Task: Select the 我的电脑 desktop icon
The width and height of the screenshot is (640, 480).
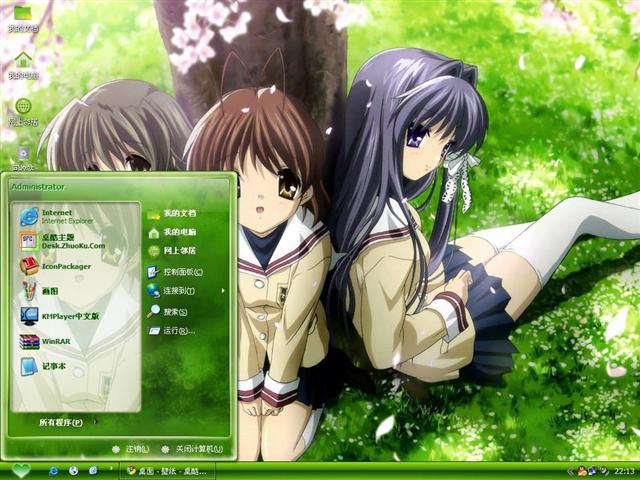Action: coord(23,65)
